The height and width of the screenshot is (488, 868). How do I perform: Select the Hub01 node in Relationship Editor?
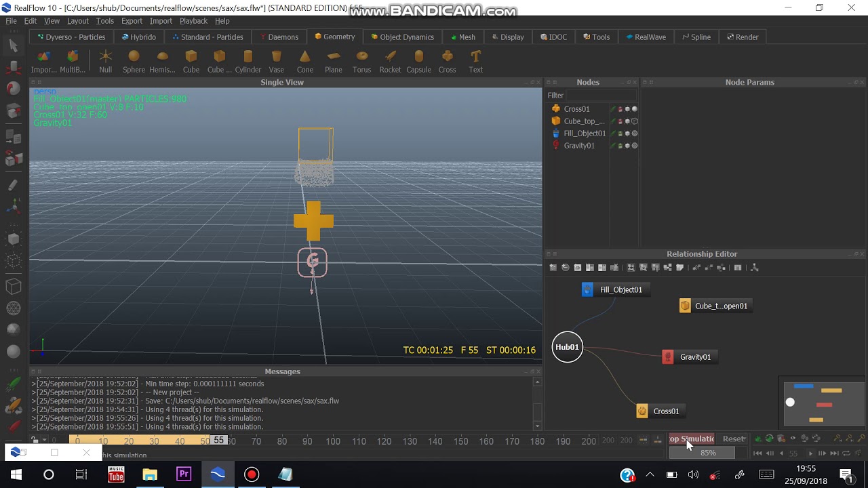coord(568,347)
